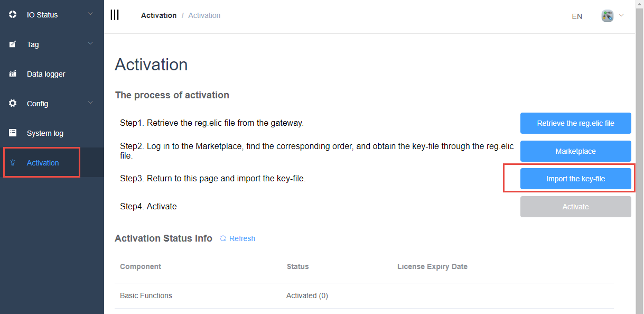Screen dimensions: 644x314
Task: Click the Activation sidebar icon
Action: pyautogui.click(x=13, y=163)
